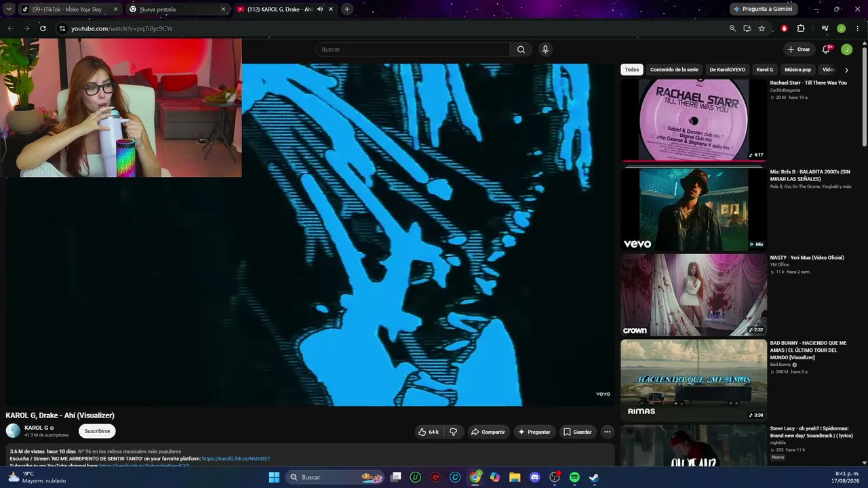
Task: Like the KAROL G video
Action: 429,432
